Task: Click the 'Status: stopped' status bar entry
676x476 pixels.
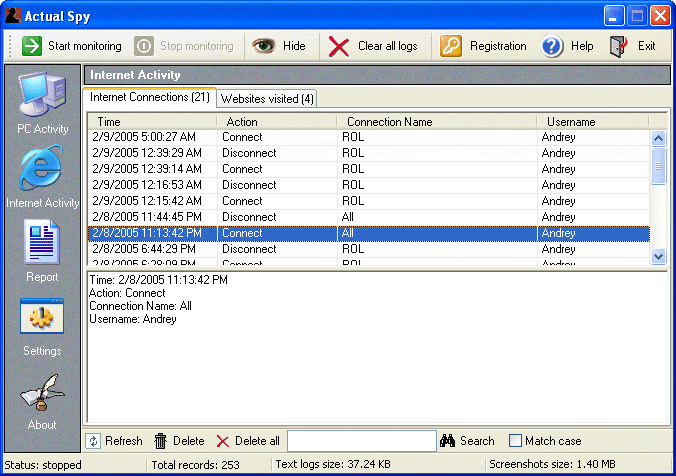Action: pos(43,465)
